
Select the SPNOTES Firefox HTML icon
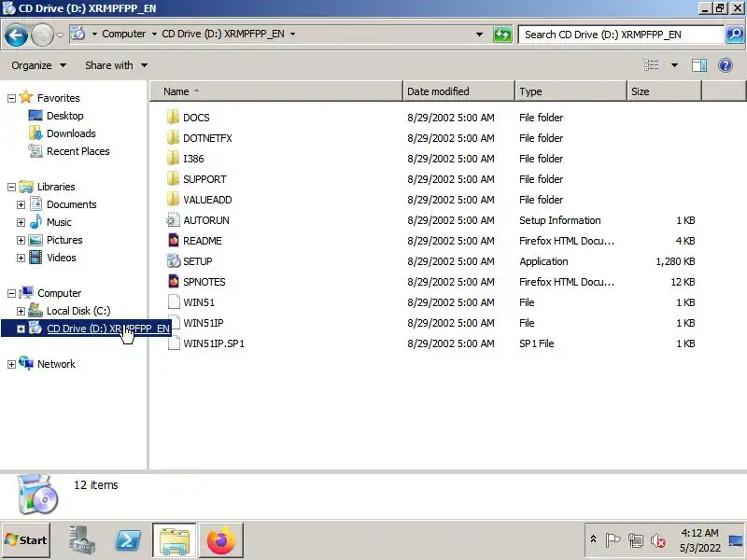click(174, 282)
